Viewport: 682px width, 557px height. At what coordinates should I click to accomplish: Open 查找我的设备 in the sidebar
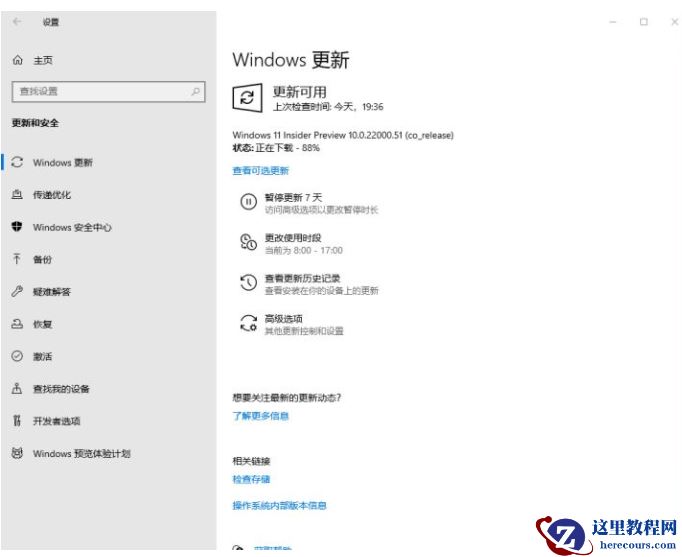click(x=61, y=389)
